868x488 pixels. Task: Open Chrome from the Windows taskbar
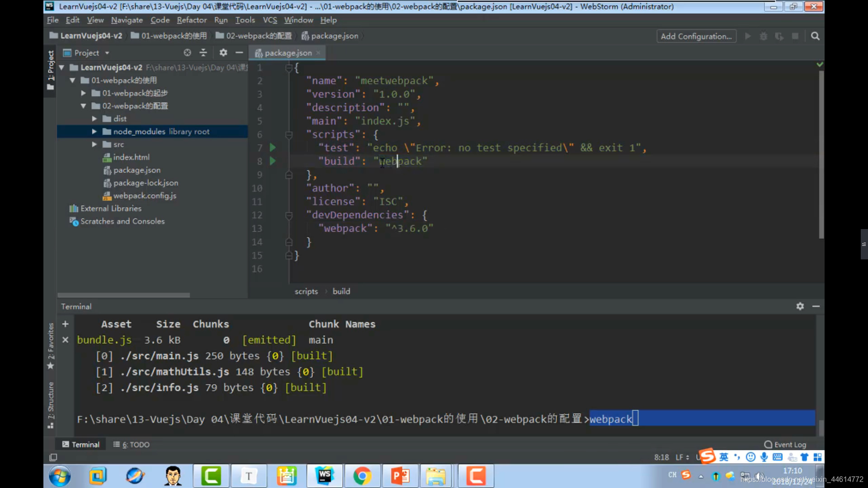pos(362,476)
